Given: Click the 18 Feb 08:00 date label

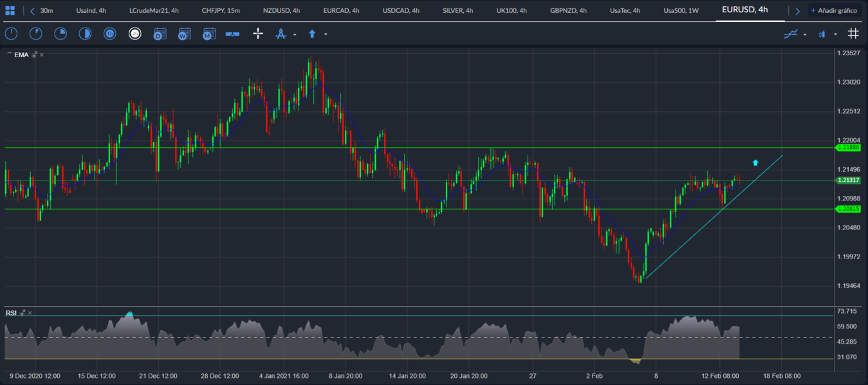Looking at the screenshot, I should (782, 375).
